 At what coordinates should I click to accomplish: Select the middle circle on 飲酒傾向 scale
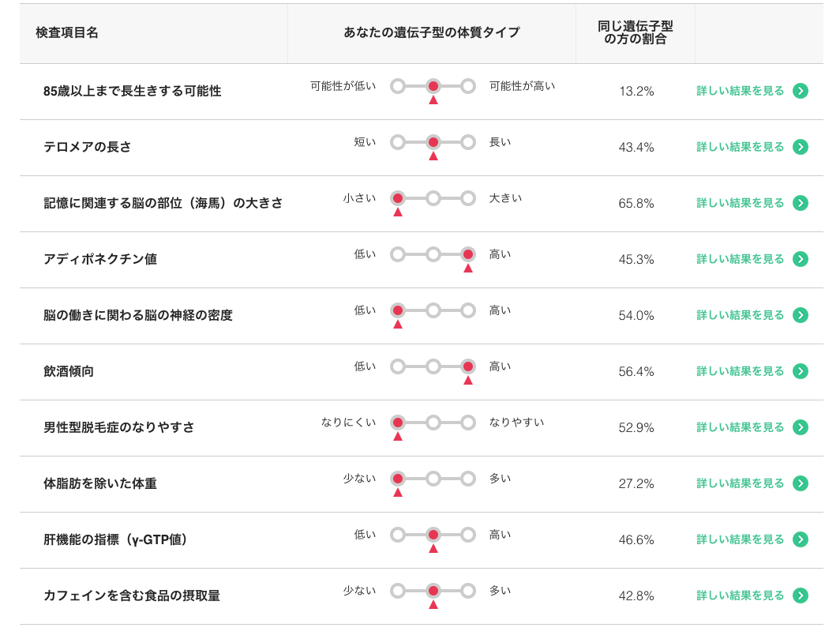tap(433, 366)
